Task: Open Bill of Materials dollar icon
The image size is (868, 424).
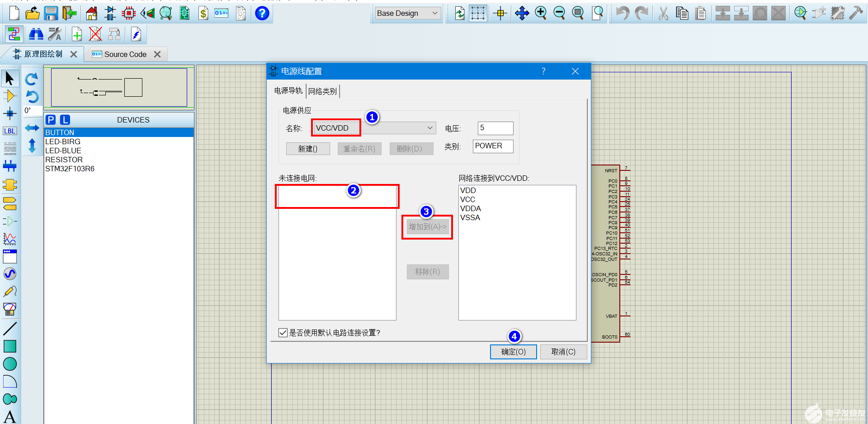Action: pos(203,13)
